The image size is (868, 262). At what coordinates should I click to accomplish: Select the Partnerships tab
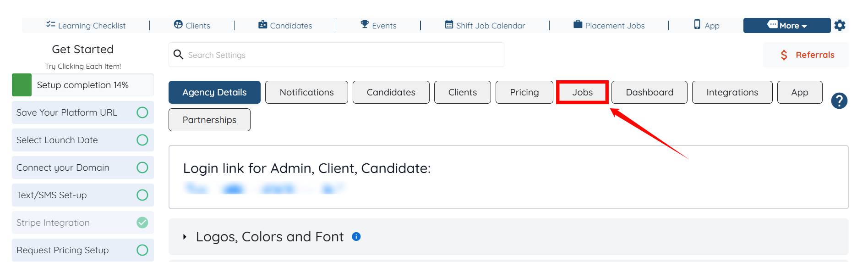click(x=209, y=120)
